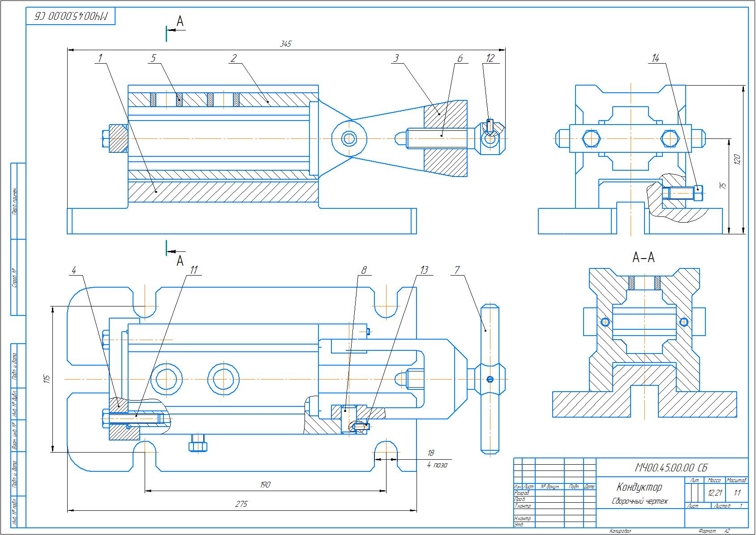Click the rotated drawing code in top-left stamp
Image resolution: width=756 pixels, height=535 pixels.
click(71, 16)
